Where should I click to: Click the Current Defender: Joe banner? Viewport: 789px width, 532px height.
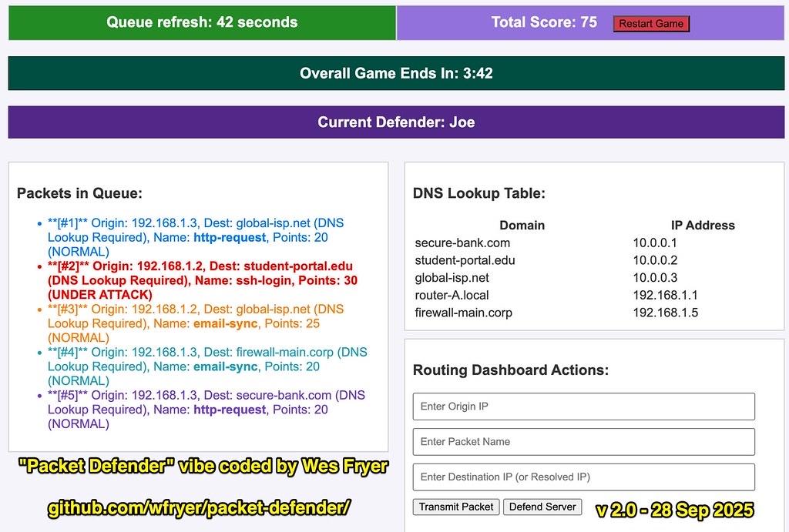click(396, 122)
